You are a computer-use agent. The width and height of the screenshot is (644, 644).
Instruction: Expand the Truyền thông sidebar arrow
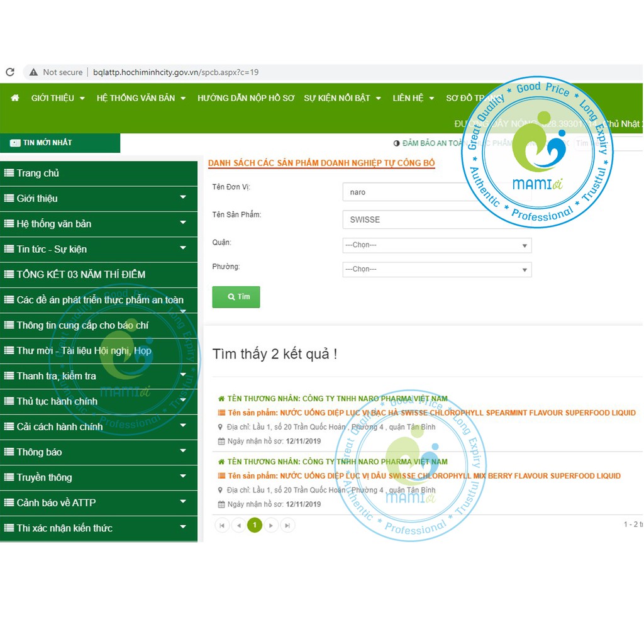pos(183,476)
